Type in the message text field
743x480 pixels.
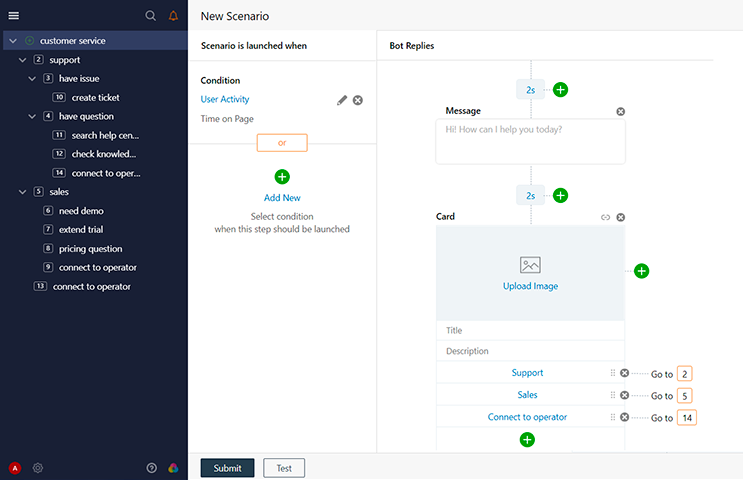pos(530,141)
